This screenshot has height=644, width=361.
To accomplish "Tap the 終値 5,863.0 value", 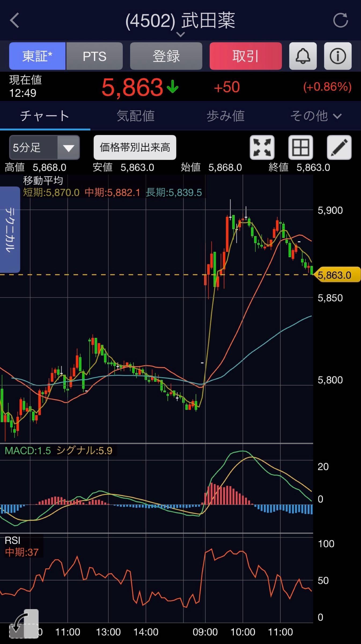I will [299, 167].
